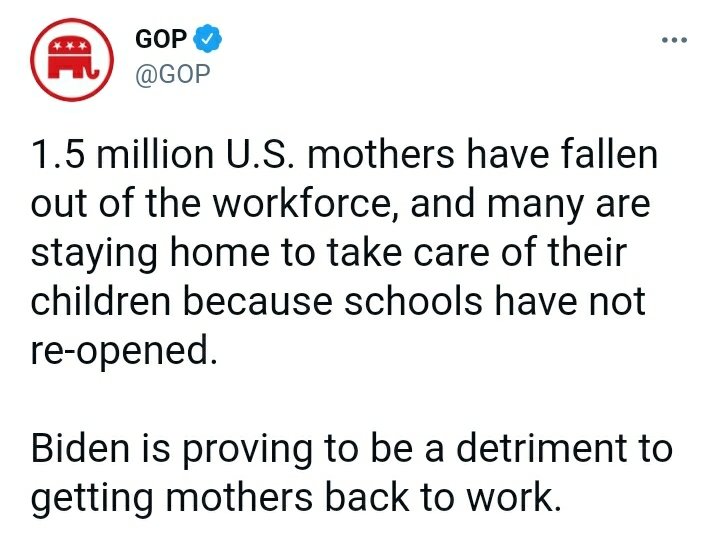This screenshot has height=536, width=720.
Task: Click the red elephant logo
Action: point(73,57)
